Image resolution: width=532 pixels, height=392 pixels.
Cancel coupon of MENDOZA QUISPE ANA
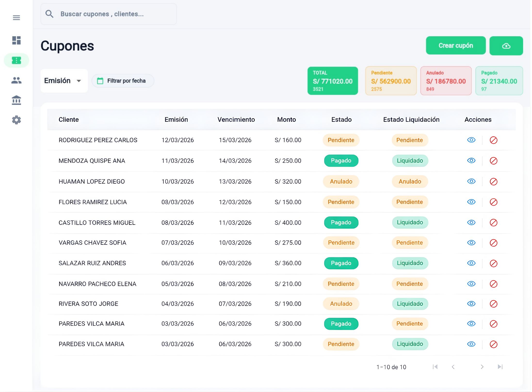click(x=493, y=161)
